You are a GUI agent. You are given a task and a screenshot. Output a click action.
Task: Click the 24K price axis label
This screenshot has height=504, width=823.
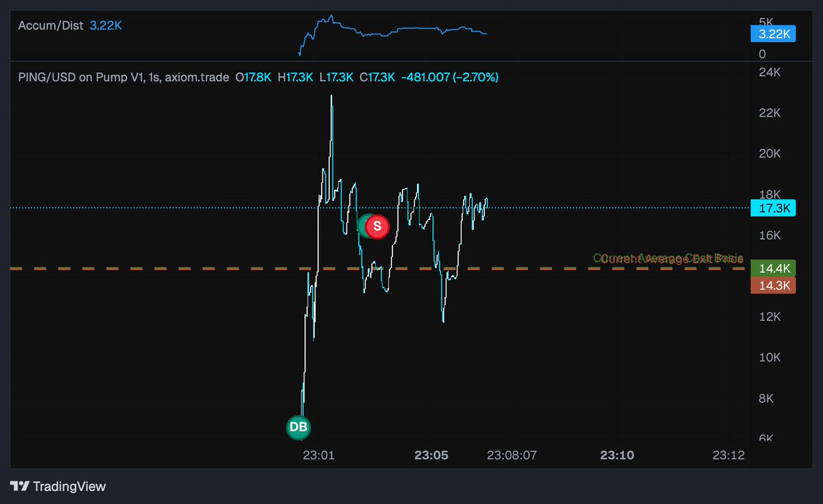point(770,72)
